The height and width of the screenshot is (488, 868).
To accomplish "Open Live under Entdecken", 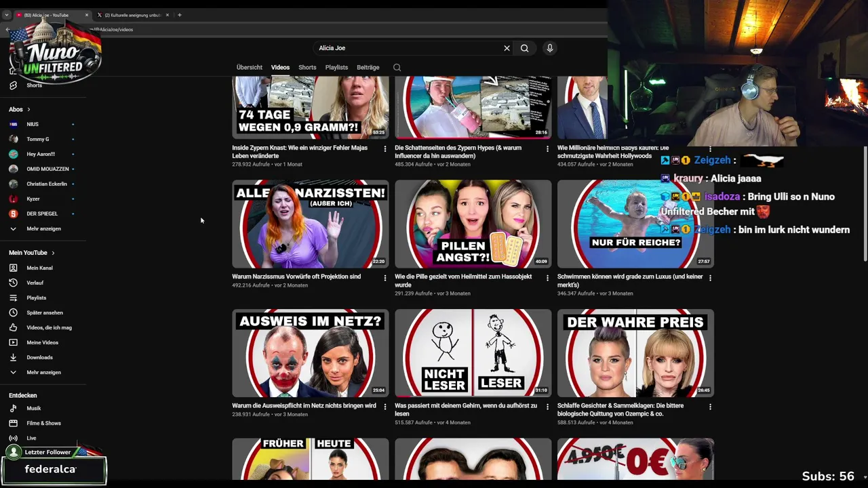I will 31,438.
